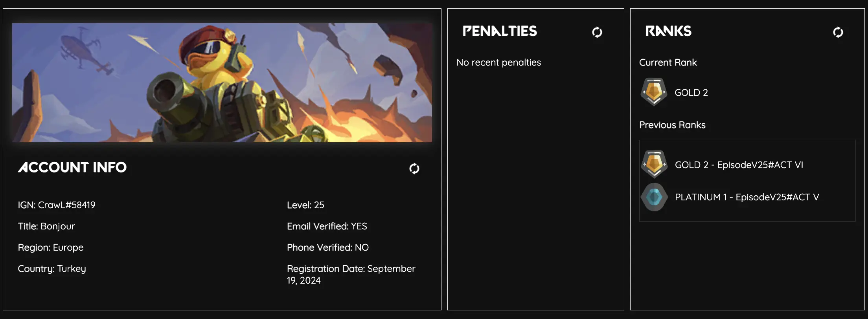The height and width of the screenshot is (319, 868).
Task: Click the Country: Turkey entry
Action: (x=52, y=269)
